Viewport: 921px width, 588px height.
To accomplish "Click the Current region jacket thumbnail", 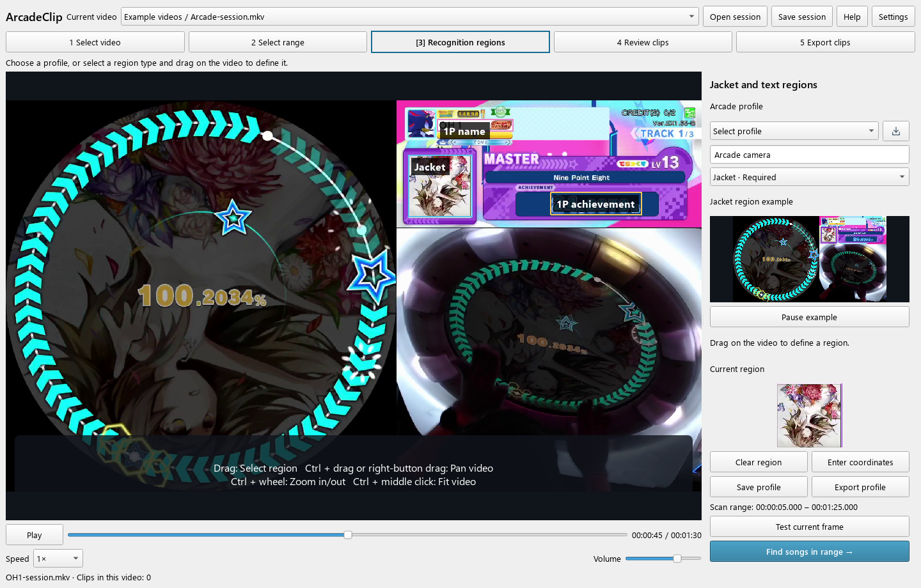I will [x=809, y=415].
